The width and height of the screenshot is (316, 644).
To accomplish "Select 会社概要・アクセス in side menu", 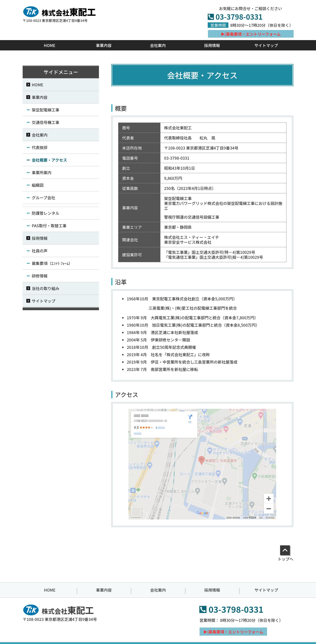I will (x=61, y=160).
